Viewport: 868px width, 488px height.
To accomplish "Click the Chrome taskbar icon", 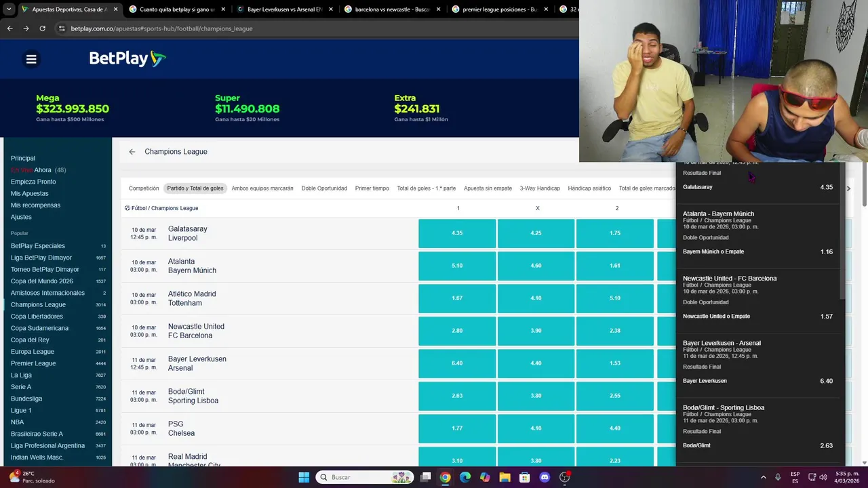I will (x=445, y=477).
